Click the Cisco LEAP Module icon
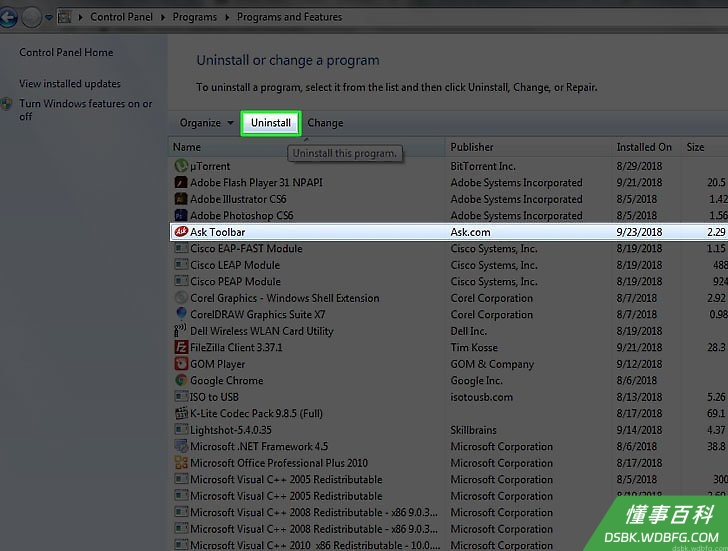Image resolution: width=728 pixels, height=551 pixels. (x=181, y=265)
